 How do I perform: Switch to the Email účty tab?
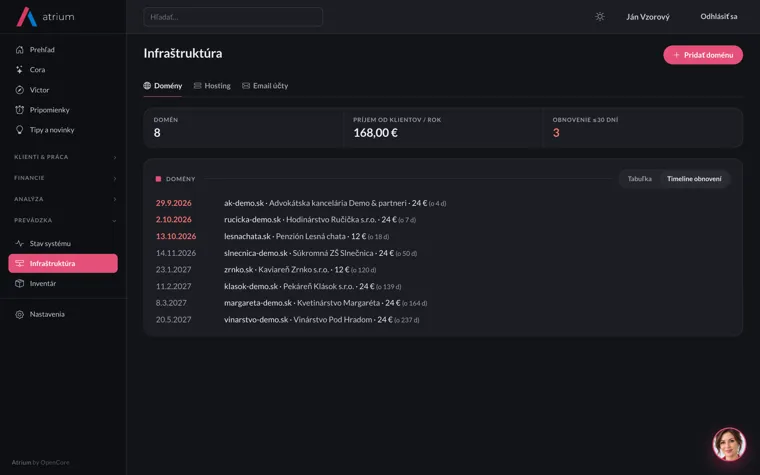pos(265,86)
